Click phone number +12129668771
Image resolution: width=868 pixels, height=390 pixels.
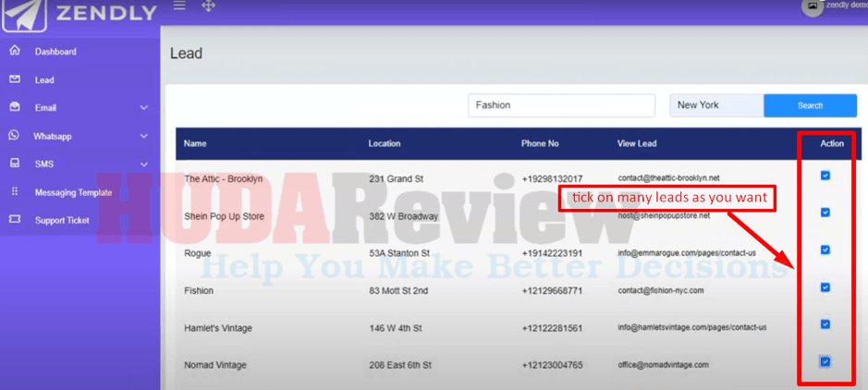[551, 290]
